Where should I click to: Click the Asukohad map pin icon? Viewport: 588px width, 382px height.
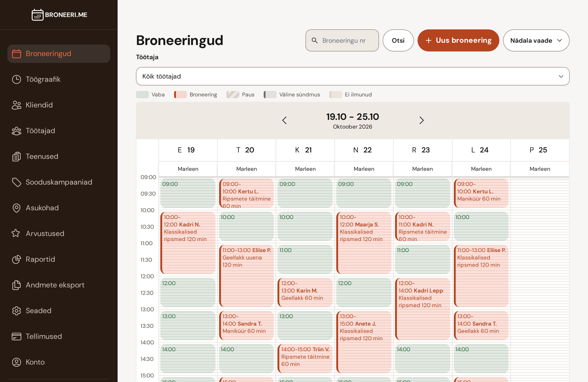coord(17,208)
